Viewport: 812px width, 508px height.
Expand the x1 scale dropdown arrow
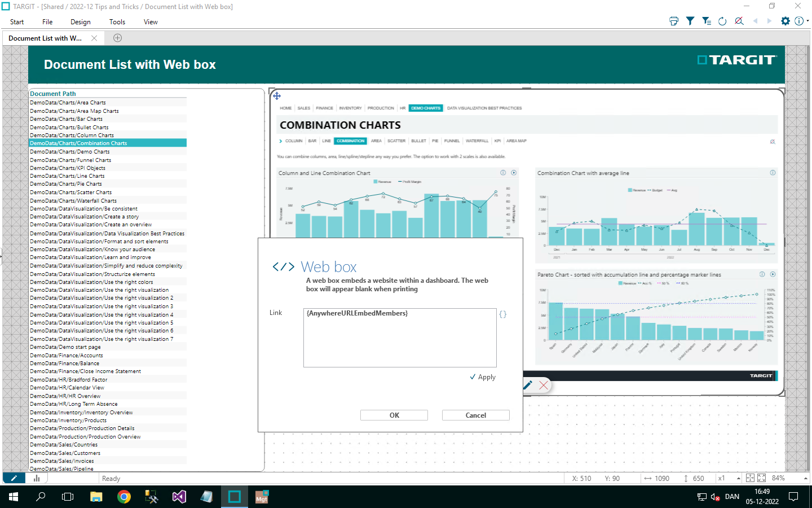click(x=739, y=478)
